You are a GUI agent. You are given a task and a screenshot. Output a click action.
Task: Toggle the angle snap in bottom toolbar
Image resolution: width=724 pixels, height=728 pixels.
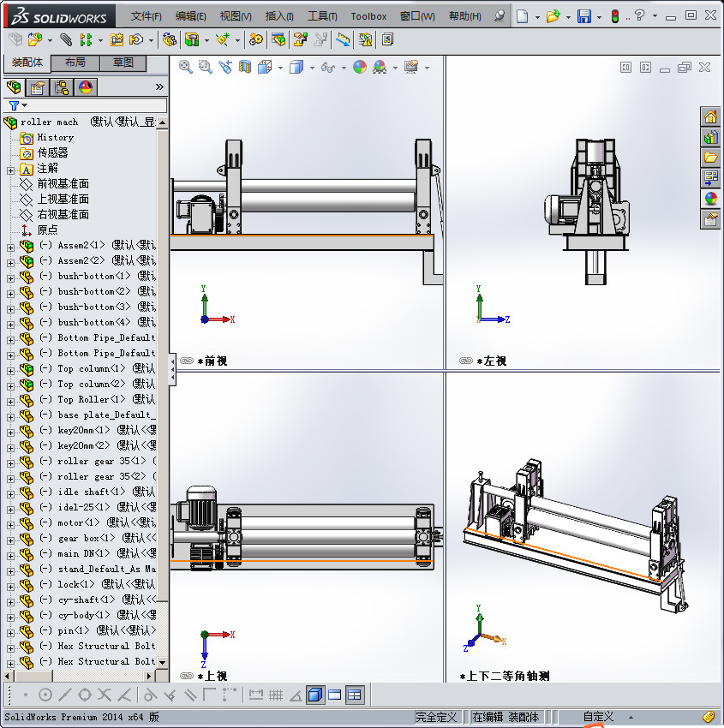coord(296,695)
